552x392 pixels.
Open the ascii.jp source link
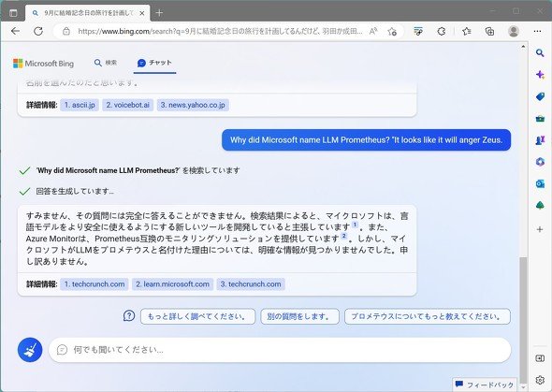pos(80,105)
